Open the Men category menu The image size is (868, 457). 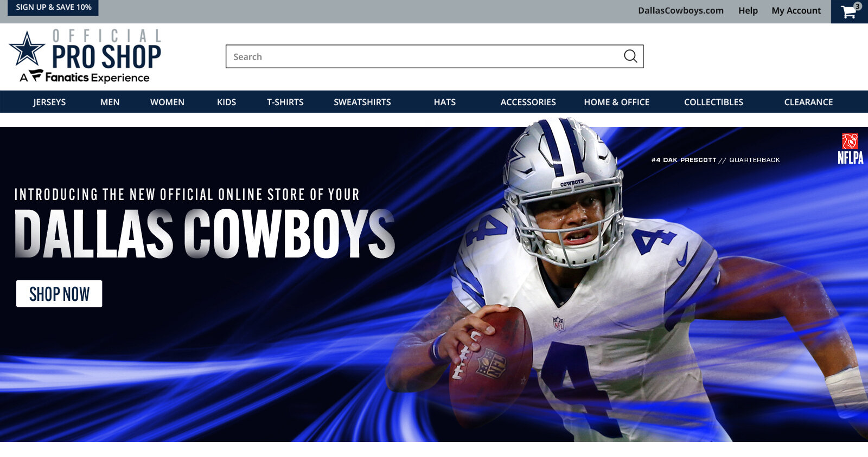coord(110,102)
